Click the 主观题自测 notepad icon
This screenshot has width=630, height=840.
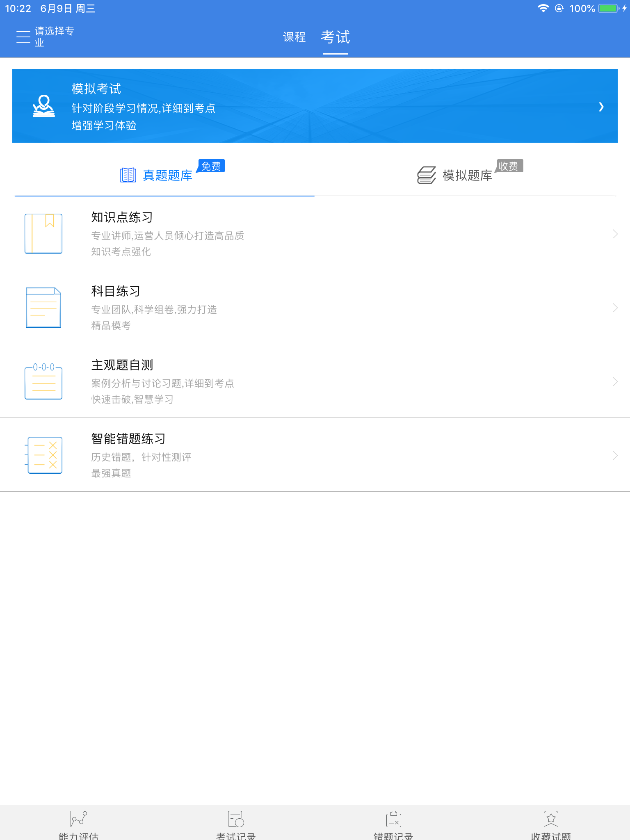pyautogui.click(x=43, y=381)
